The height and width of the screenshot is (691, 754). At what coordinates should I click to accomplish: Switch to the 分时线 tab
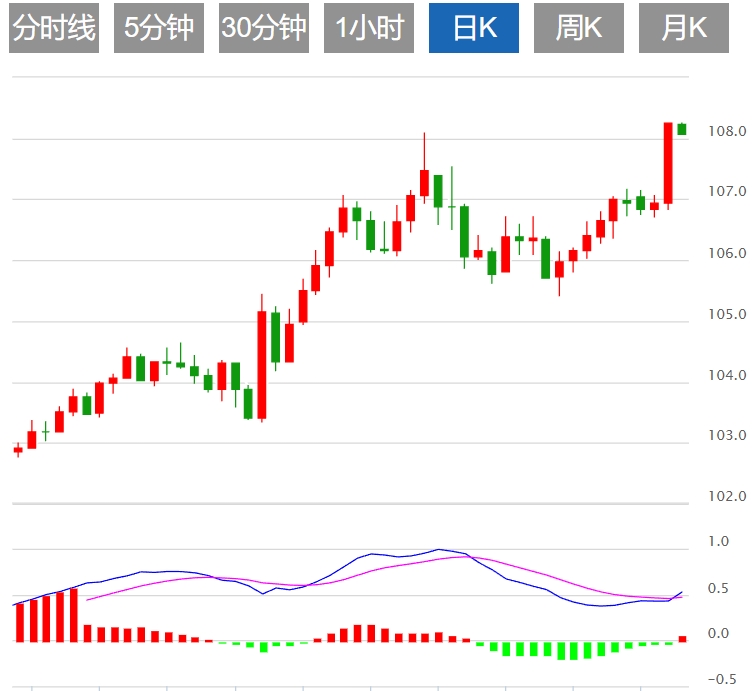coord(54,28)
